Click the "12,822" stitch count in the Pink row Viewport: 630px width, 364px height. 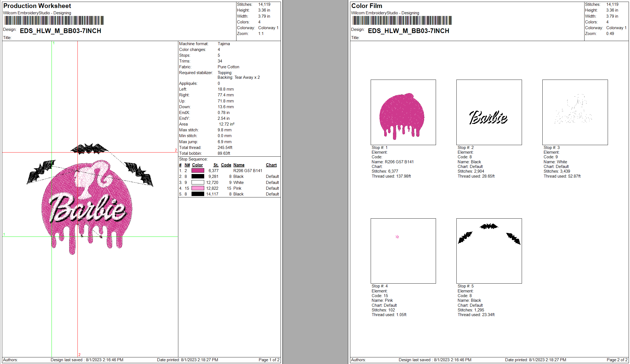212,188
